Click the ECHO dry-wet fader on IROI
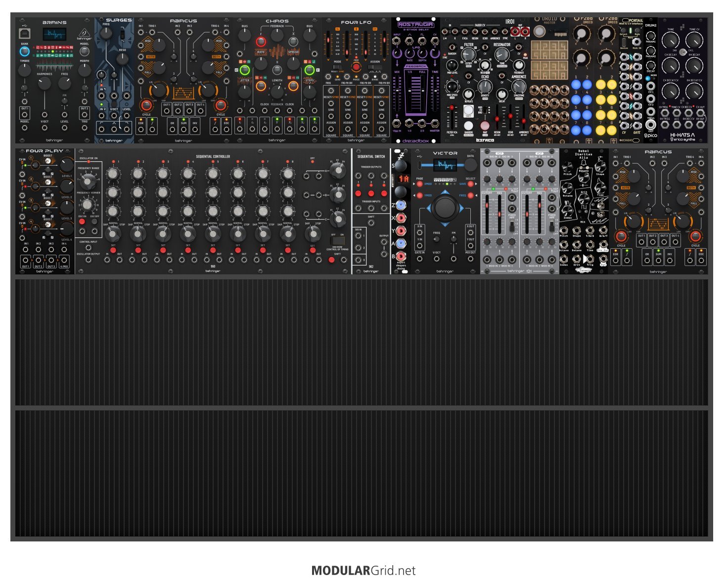Viewport: 728px width, 581px height. pyautogui.click(x=510, y=118)
